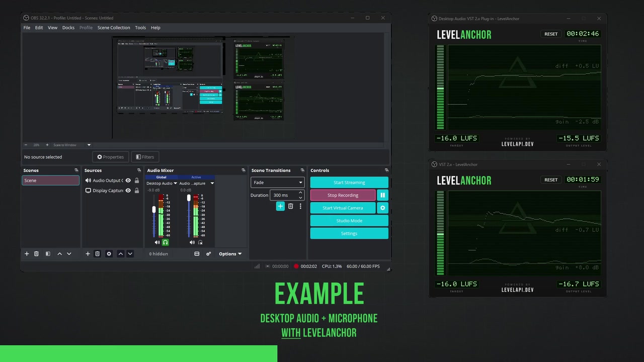Adjust Desktop Audio volume fader

pyautogui.click(x=154, y=210)
